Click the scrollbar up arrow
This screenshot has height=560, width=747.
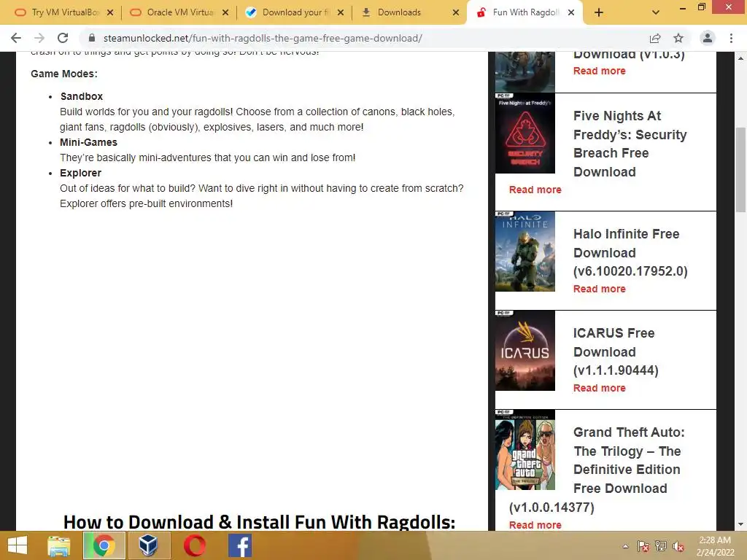740,58
